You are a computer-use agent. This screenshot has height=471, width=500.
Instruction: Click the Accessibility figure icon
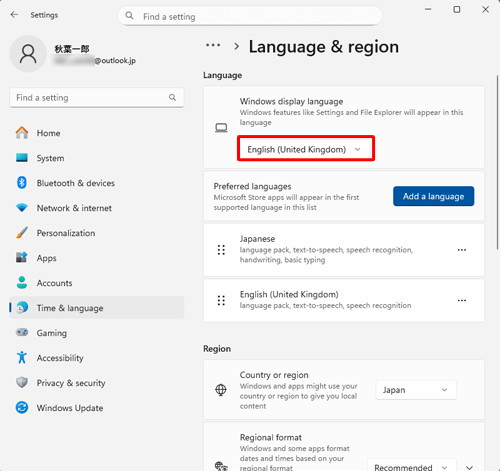(22, 357)
